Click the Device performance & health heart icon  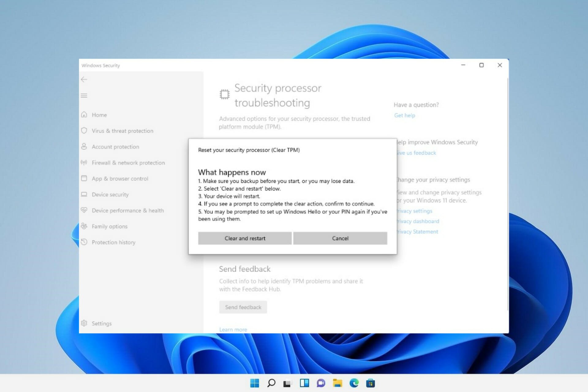tap(84, 210)
